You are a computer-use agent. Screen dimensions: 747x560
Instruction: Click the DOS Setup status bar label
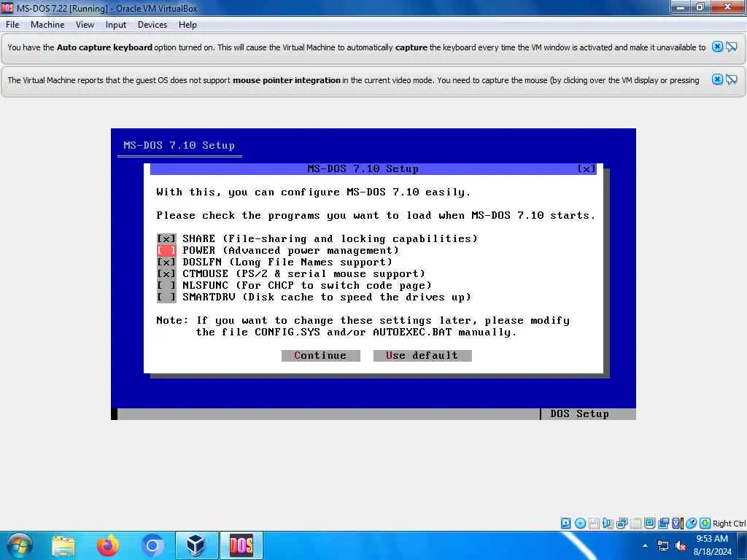click(x=579, y=414)
